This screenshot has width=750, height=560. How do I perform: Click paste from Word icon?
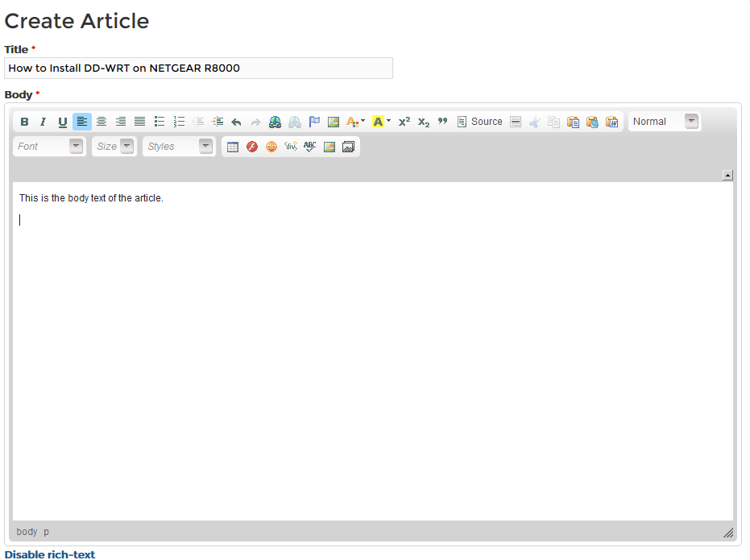pos(611,122)
